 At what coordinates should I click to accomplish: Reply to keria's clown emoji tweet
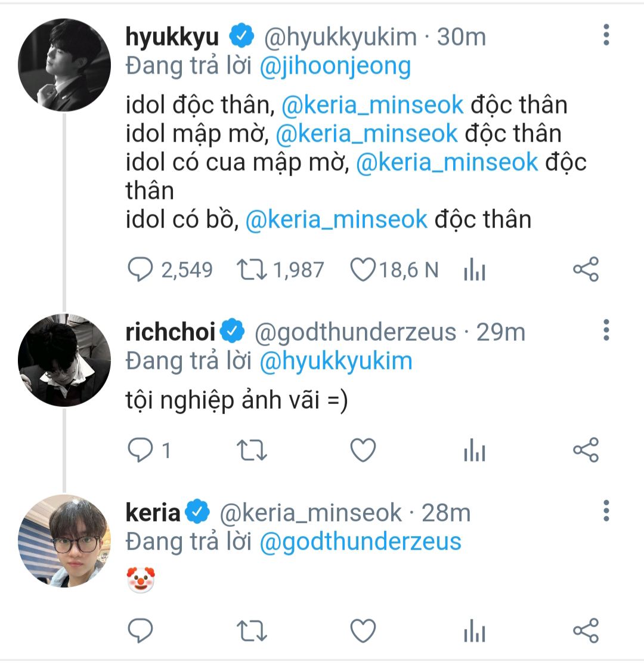coord(141,631)
